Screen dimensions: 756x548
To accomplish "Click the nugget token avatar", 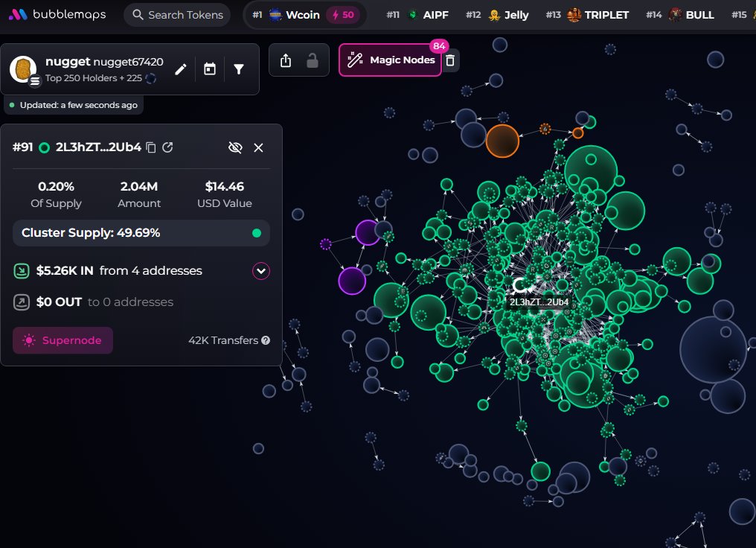I will pyautogui.click(x=22, y=68).
